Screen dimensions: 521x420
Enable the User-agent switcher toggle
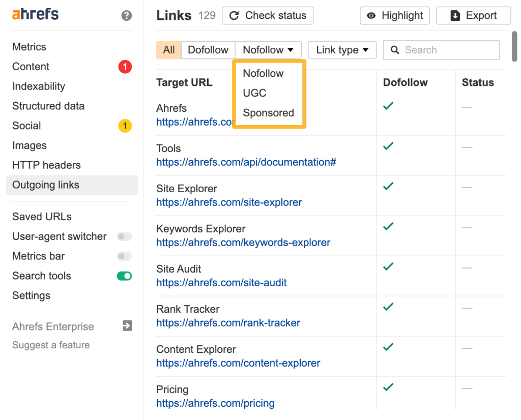[x=124, y=236]
